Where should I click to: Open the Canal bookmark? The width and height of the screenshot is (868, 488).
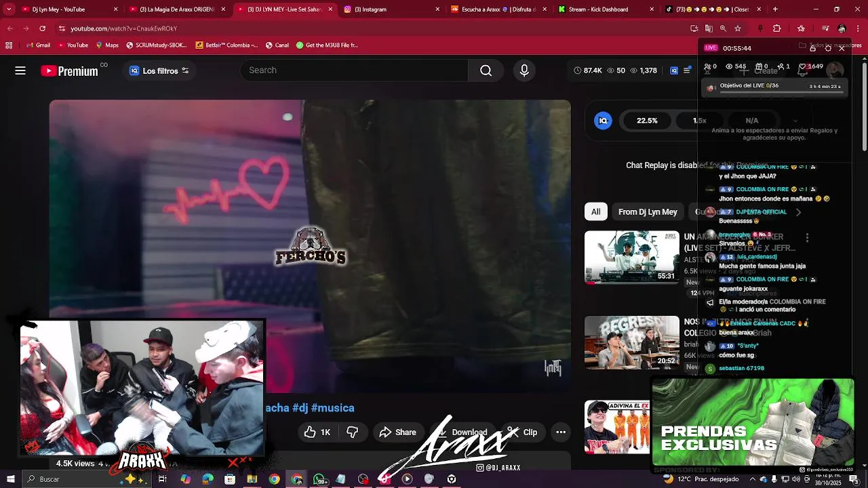coord(277,45)
